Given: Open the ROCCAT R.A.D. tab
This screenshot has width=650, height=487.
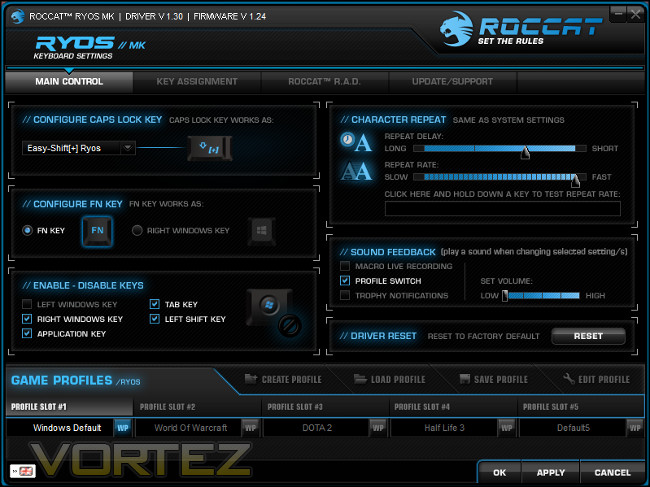Looking at the screenshot, I should click(325, 82).
